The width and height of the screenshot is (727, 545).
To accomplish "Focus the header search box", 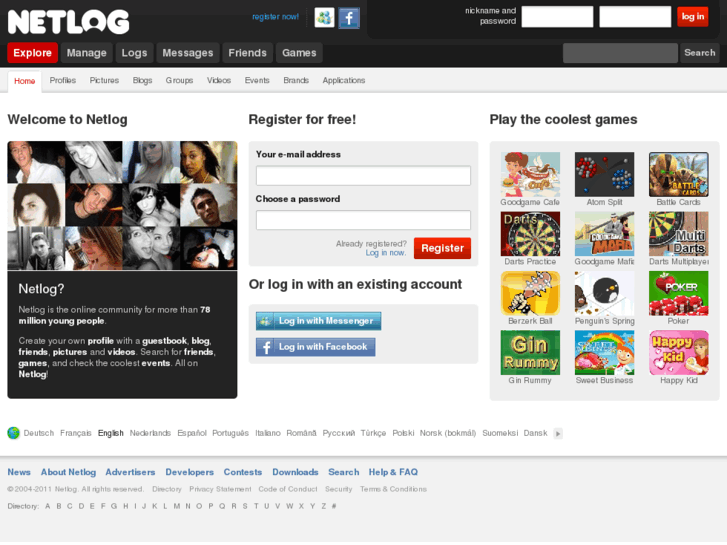I will pyautogui.click(x=620, y=53).
